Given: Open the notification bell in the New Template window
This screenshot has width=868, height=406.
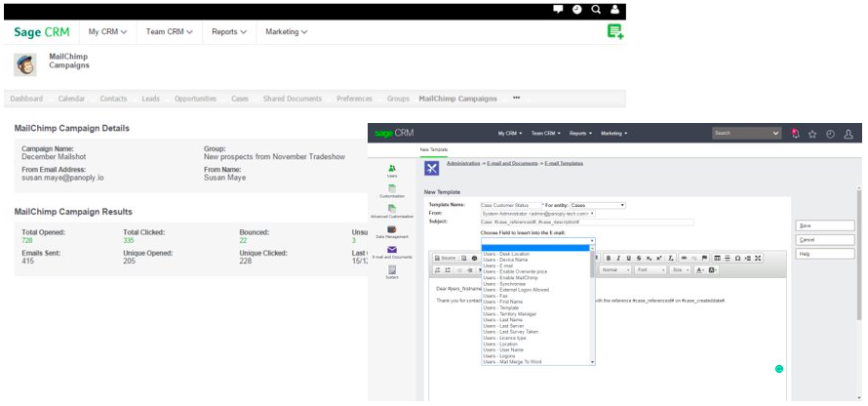Looking at the screenshot, I should tap(795, 134).
